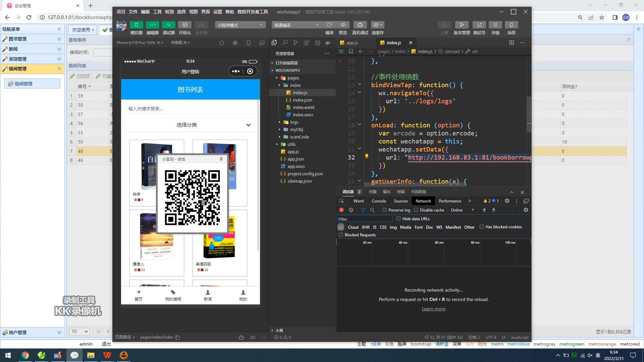The width and height of the screenshot is (644, 362).
Task: Open the test account (测试号) tool
Action: [x=479, y=25]
